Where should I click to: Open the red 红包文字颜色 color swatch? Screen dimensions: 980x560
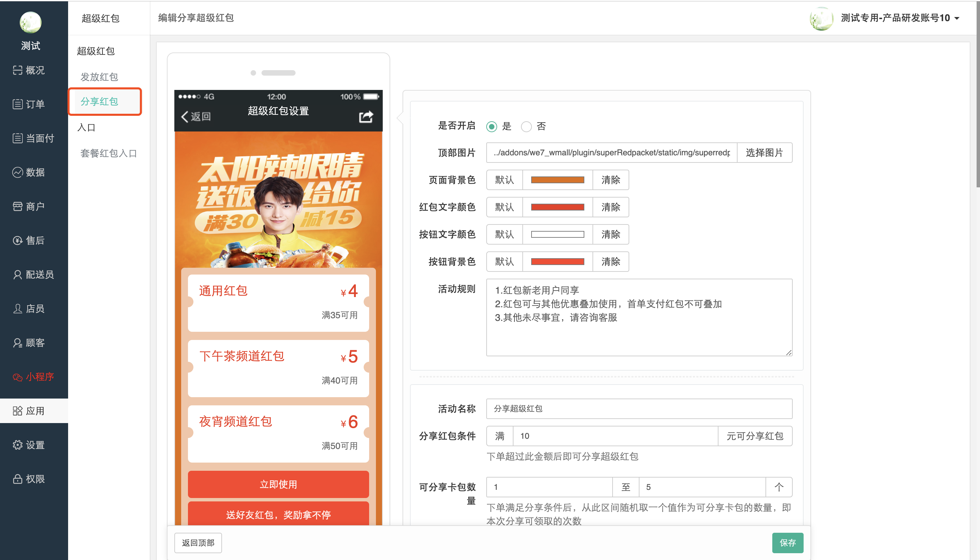coord(557,207)
